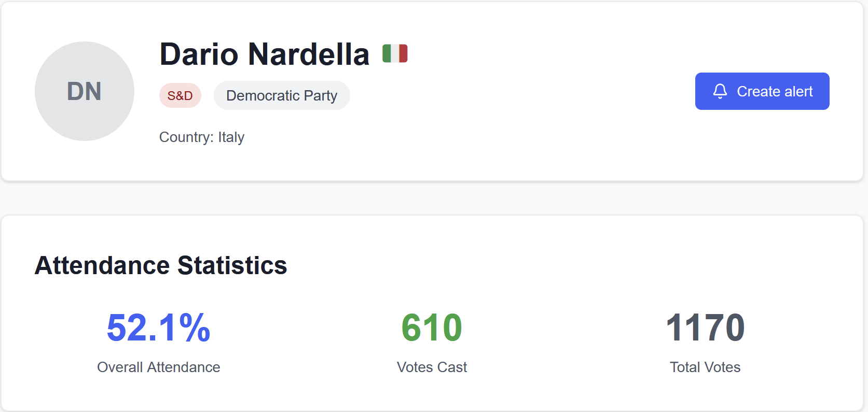This screenshot has width=868, height=412.
Task: Click the bell icon in Create alert
Action: pyautogui.click(x=720, y=91)
